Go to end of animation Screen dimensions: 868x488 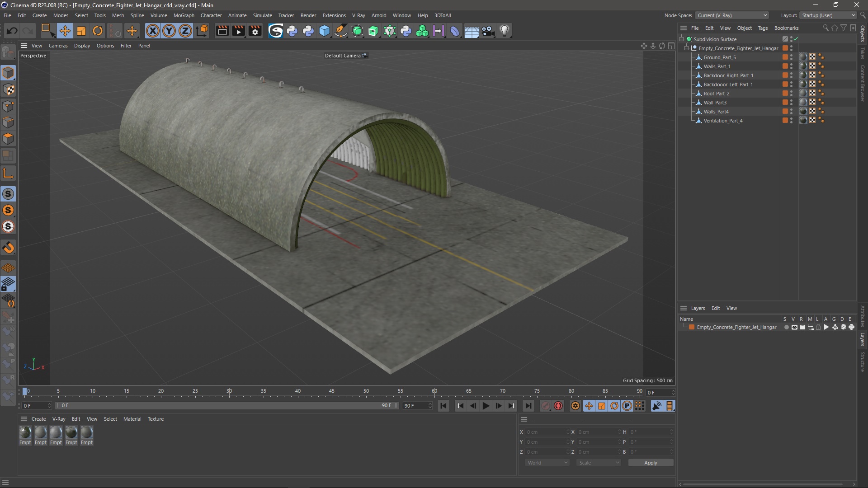tap(528, 406)
